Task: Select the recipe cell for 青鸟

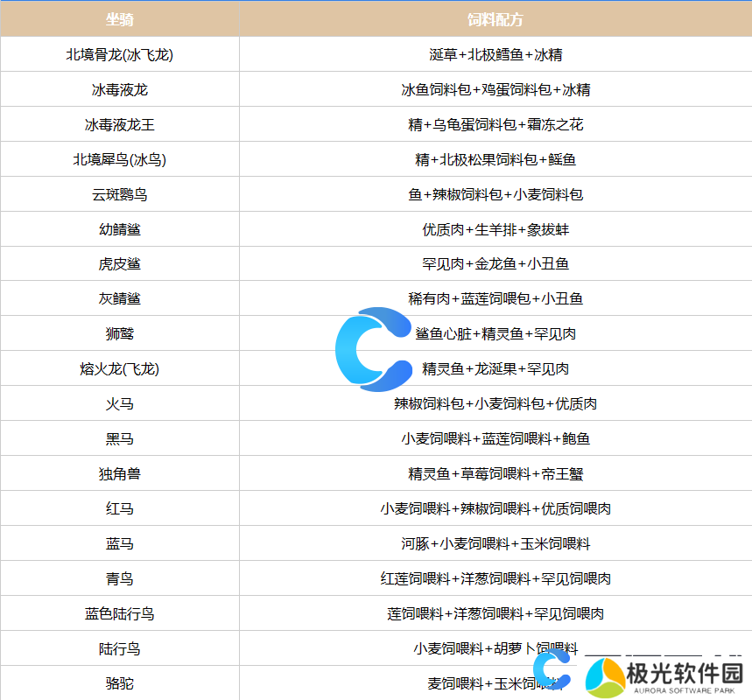Action: click(x=495, y=578)
